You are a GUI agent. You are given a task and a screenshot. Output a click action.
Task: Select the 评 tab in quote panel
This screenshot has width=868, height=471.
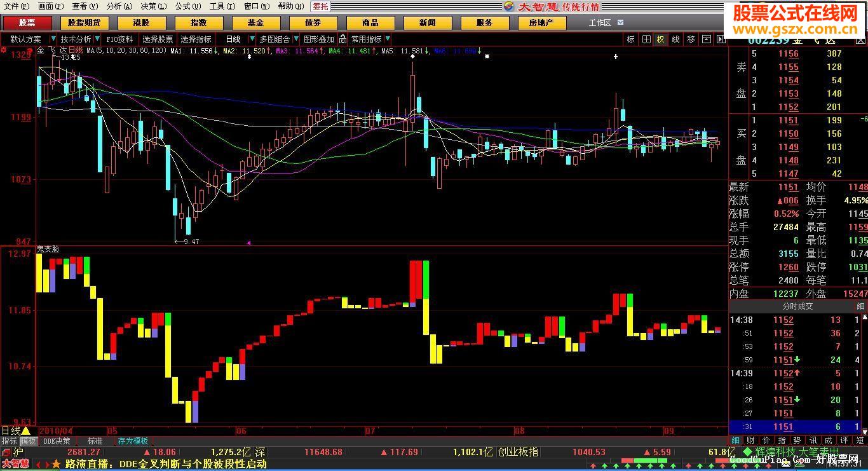844,440
